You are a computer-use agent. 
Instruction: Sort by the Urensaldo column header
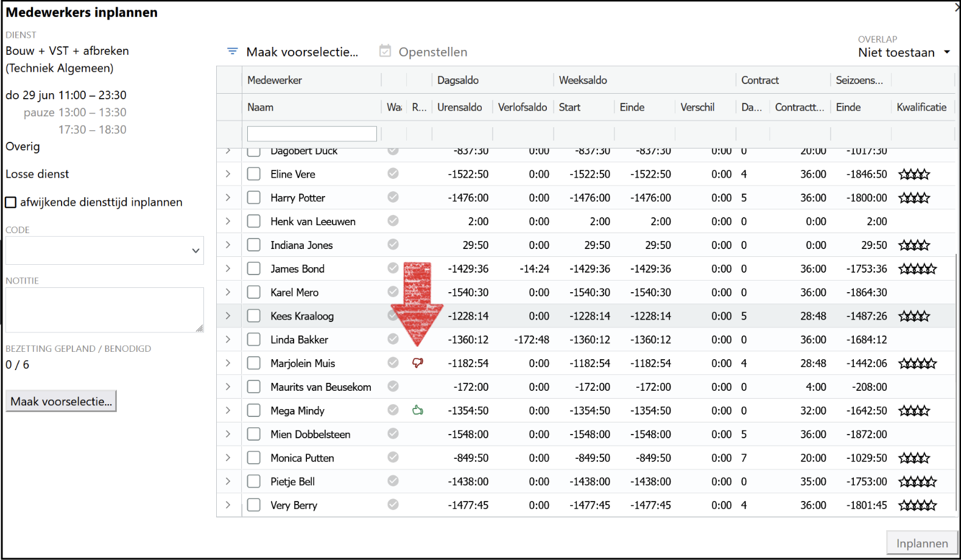click(460, 107)
